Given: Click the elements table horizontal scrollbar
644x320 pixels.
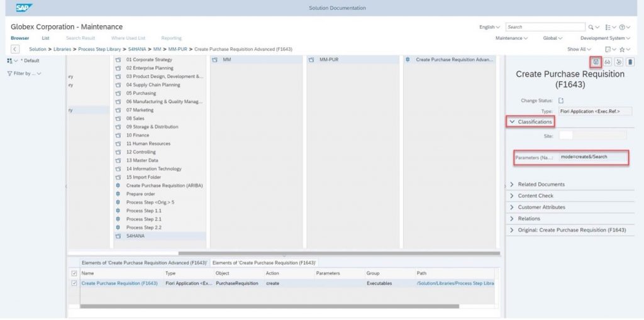Looking at the screenshot, I should (269, 306).
